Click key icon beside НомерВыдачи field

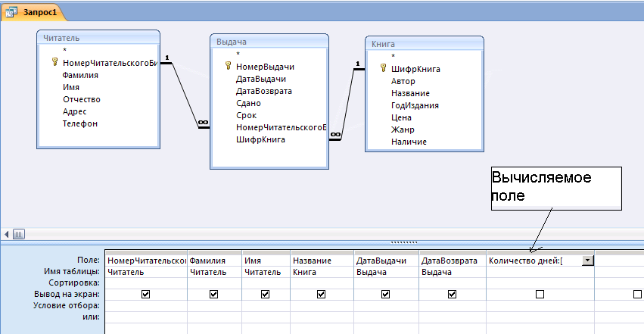[x=229, y=66]
